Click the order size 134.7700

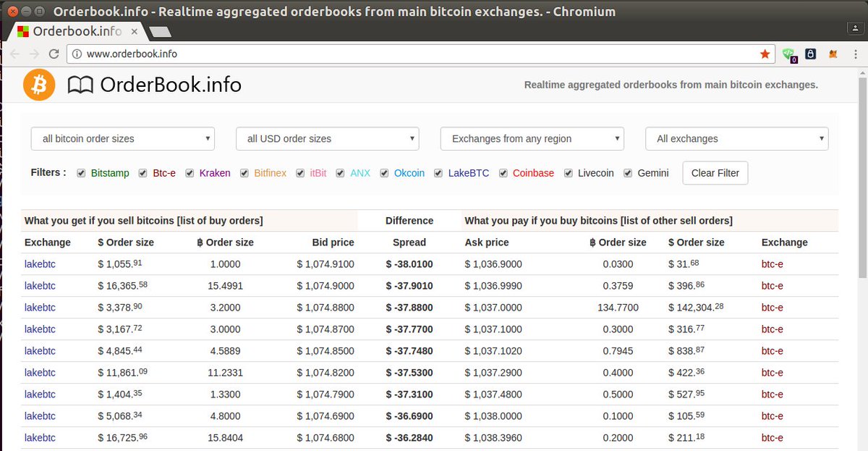tap(618, 308)
